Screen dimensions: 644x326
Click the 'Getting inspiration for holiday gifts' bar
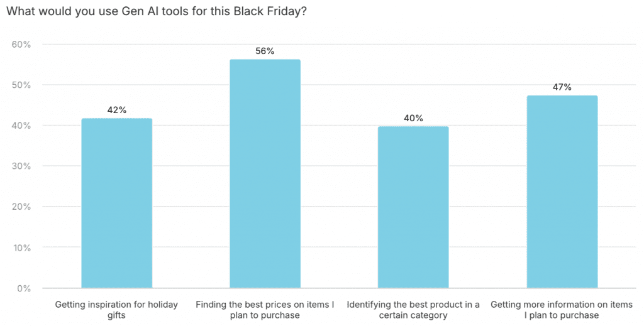[x=117, y=203]
